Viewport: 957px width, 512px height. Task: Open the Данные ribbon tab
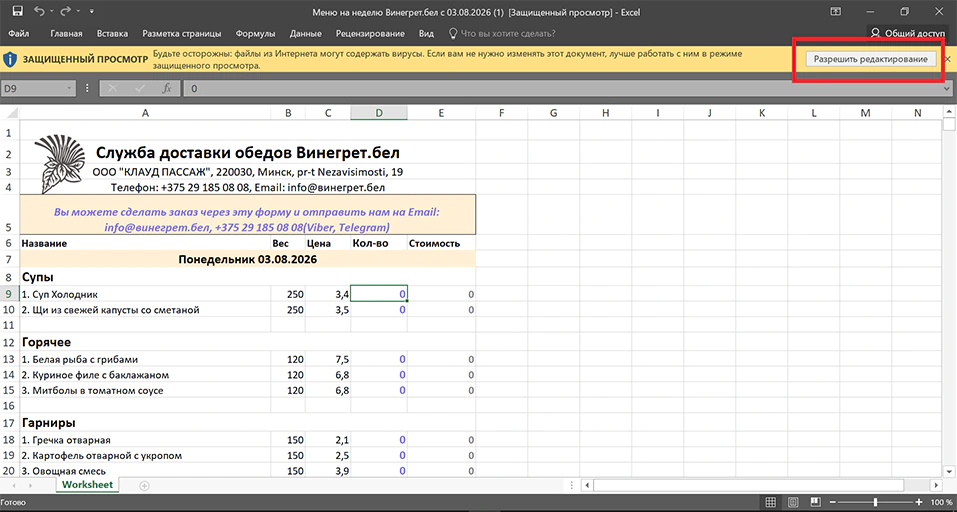306,34
